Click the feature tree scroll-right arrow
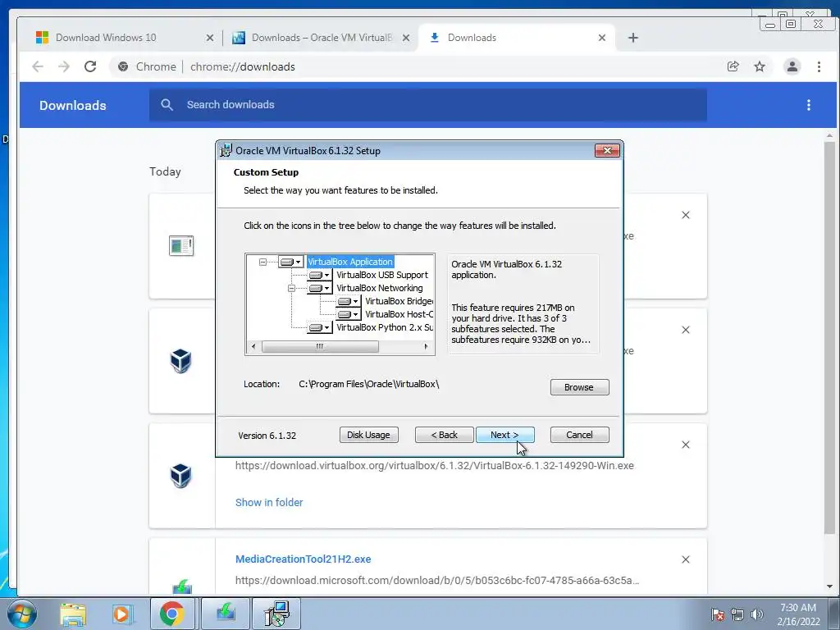840x630 pixels. point(426,347)
